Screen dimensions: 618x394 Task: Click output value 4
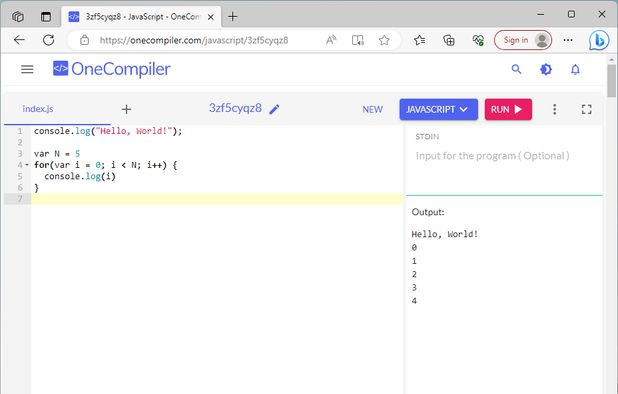(x=414, y=301)
